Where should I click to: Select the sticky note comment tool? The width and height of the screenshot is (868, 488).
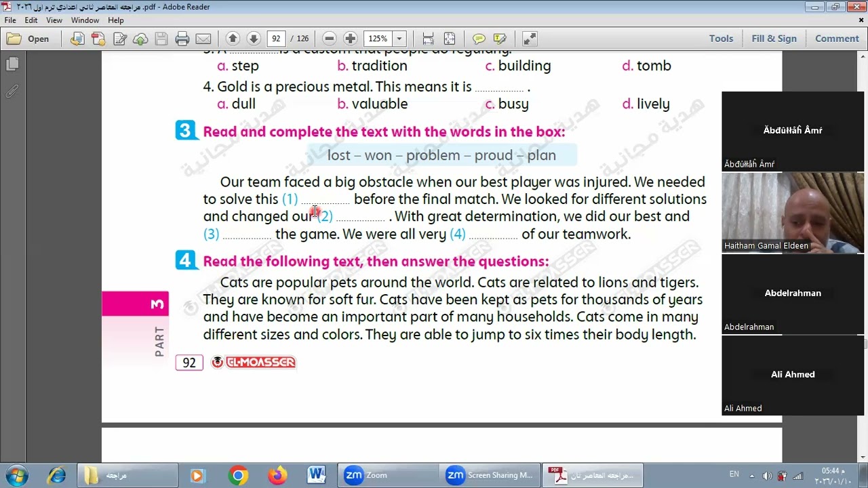tap(479, 39)
